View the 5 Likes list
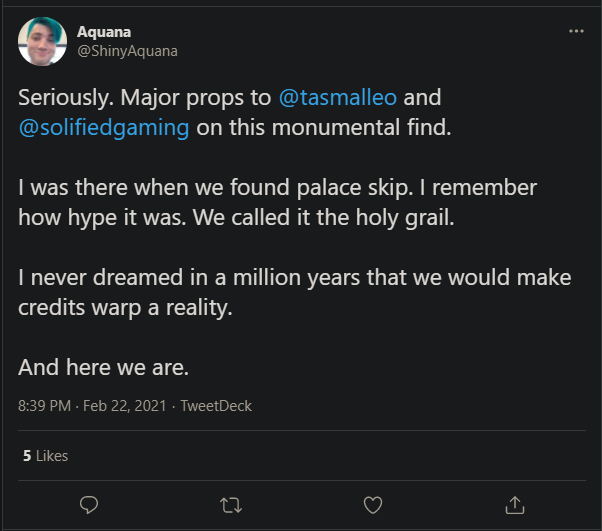 coord(45,455)
